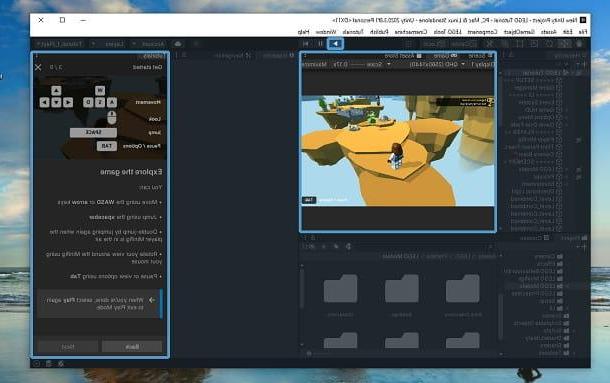The image size is (610, 383).
Task: Select the Effects folder in Project tree
Action: click(x=549, y=264)
